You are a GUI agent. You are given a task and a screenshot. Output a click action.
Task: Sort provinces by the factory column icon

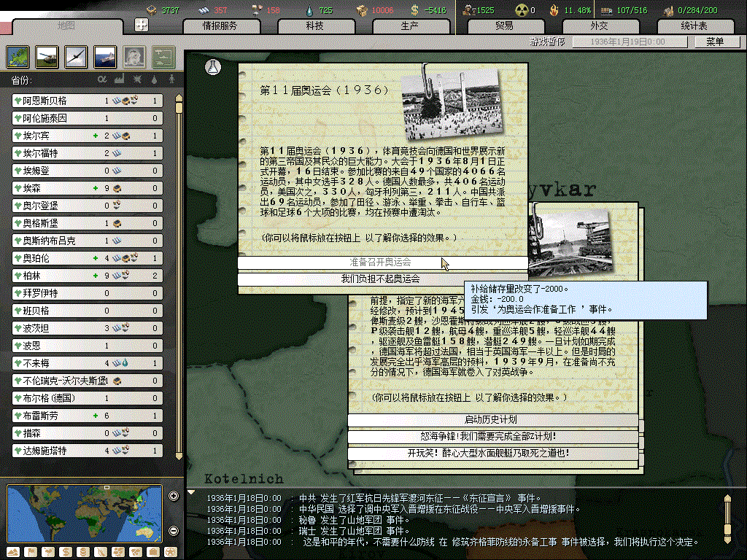[x=119, y=79]
